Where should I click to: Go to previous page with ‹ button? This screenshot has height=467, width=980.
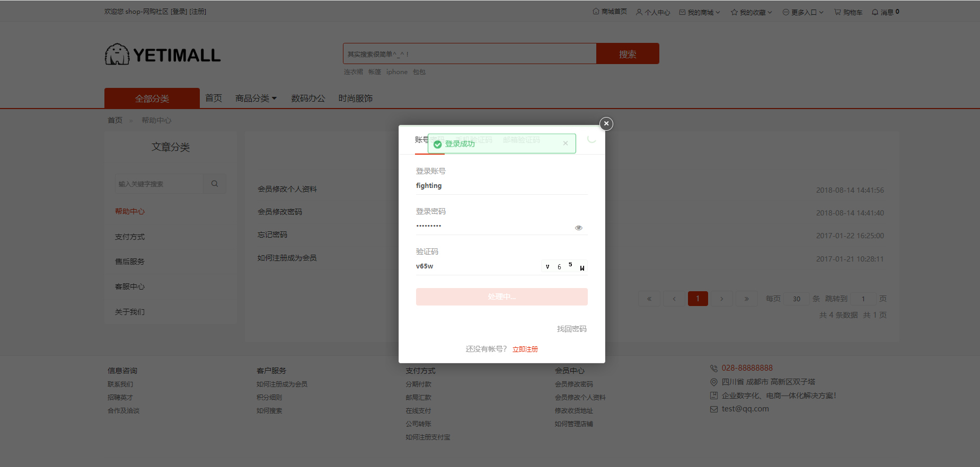coord(674,299)
